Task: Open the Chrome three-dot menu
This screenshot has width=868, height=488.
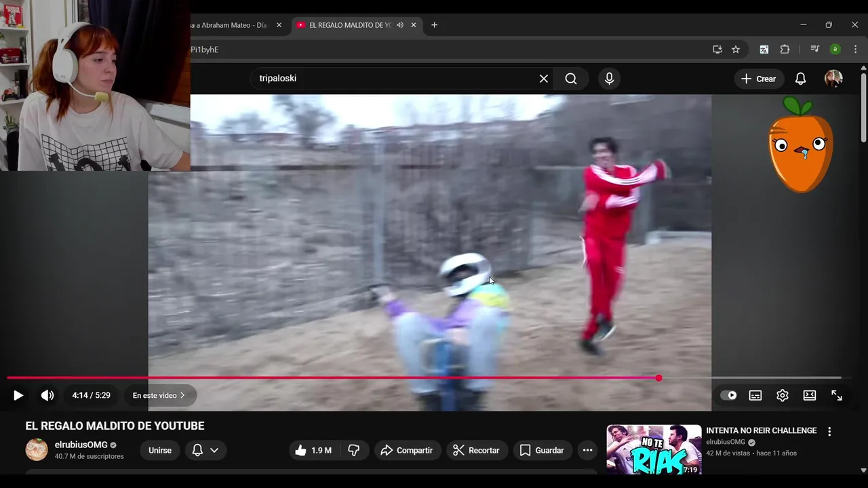Action: pos(855,49)
